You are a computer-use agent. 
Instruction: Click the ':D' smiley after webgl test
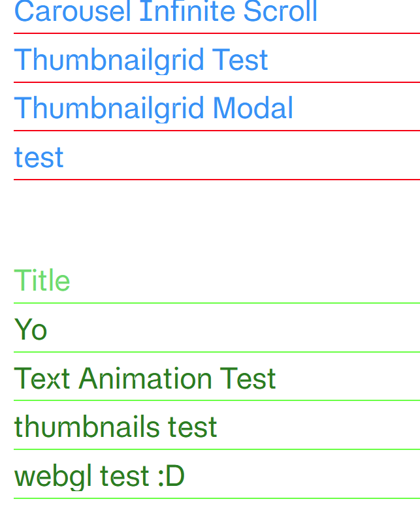[x=172, y=476]
